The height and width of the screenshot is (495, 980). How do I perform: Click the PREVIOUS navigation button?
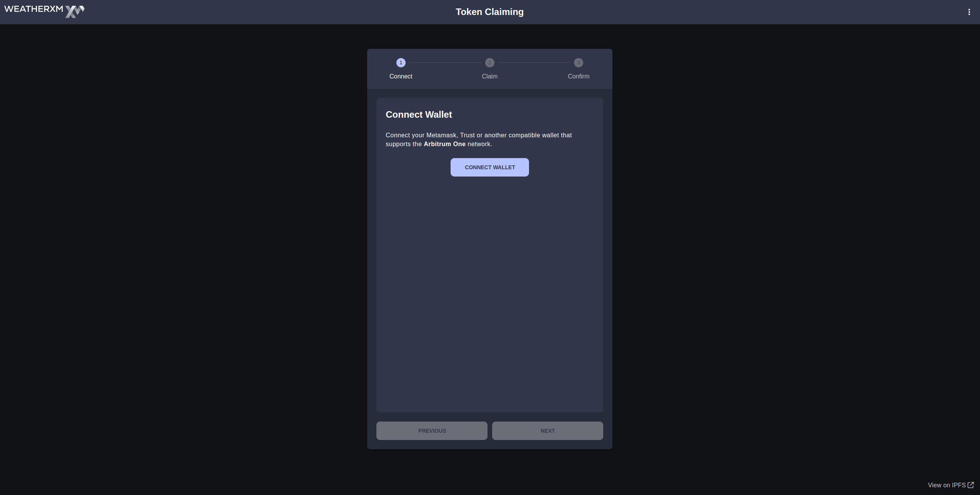(432, 430)
